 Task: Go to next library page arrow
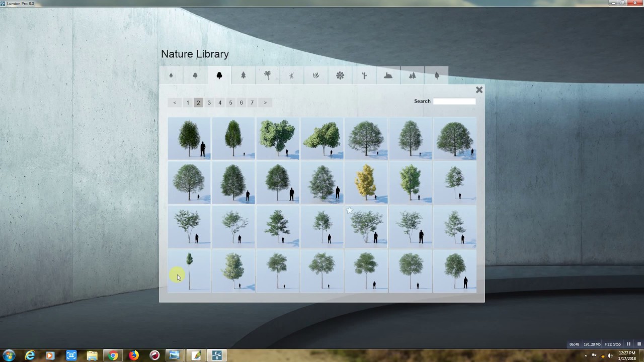265,103
